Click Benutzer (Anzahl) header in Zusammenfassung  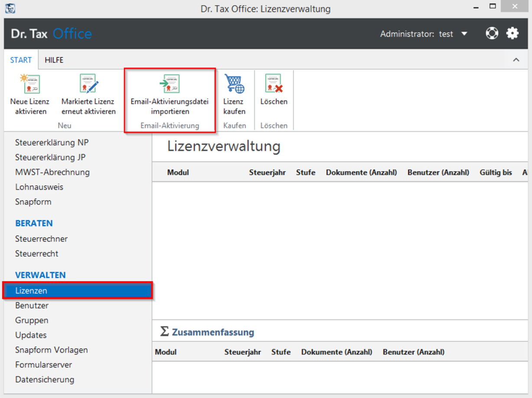click(414, 352)
